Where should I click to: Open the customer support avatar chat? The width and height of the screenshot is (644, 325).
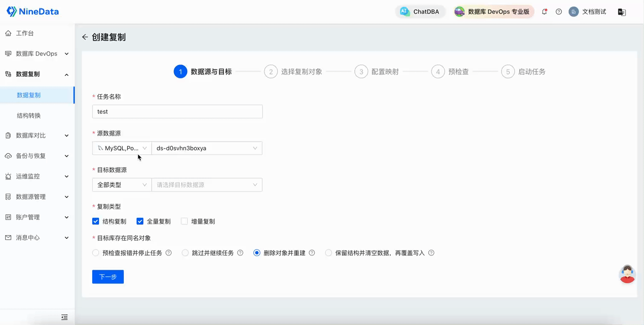tap(627, 274)
